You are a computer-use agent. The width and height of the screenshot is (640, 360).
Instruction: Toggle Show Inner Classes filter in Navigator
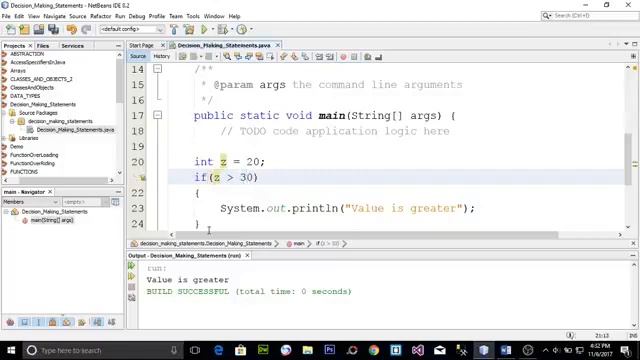coord(67,322)
